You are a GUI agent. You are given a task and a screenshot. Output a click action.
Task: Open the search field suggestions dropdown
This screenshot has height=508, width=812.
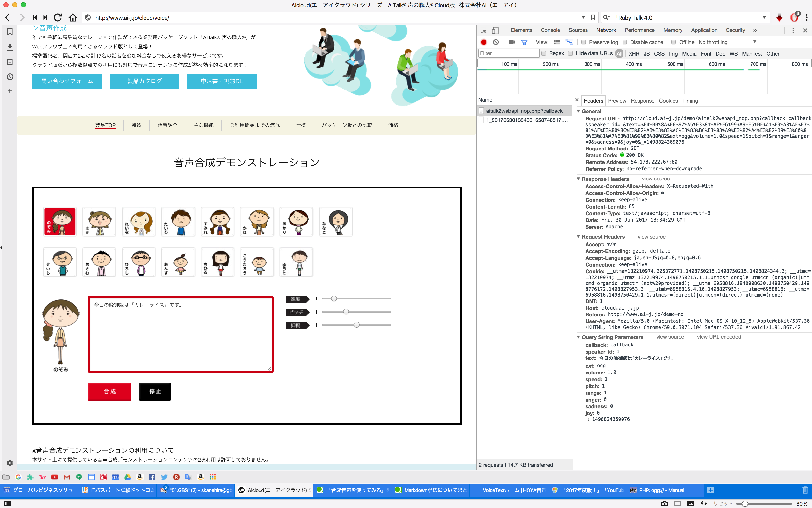click(x=764, y=17)
